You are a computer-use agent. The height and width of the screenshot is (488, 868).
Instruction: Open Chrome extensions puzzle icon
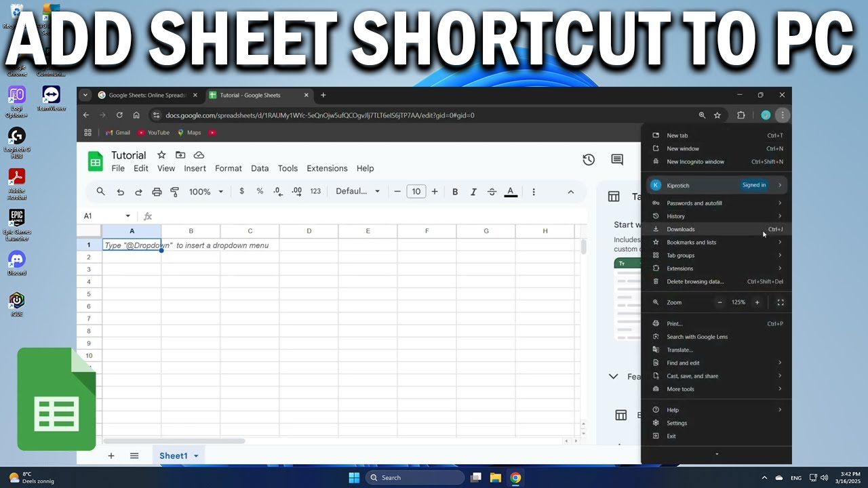(741, 115)
